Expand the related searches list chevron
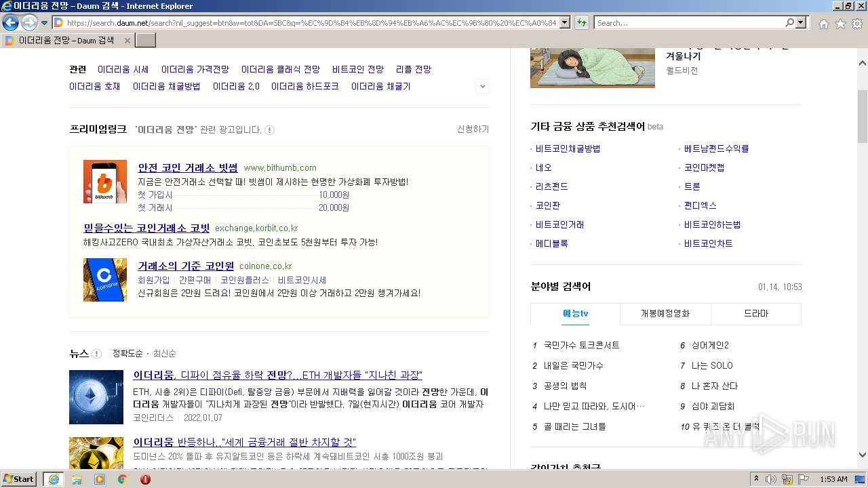 point(482,87)
